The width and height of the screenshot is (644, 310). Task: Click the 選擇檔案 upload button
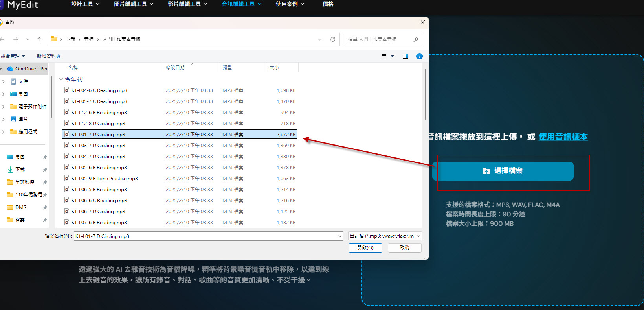[503, 171]
